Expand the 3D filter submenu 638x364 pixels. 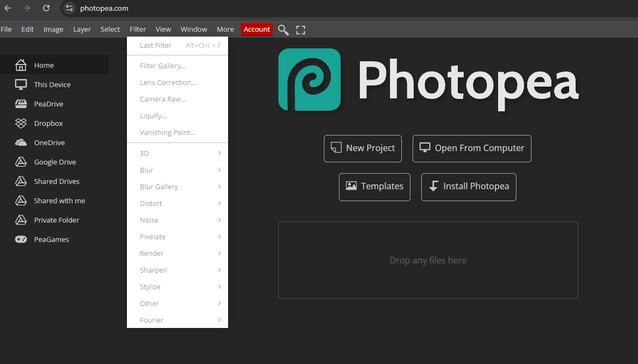178,153
